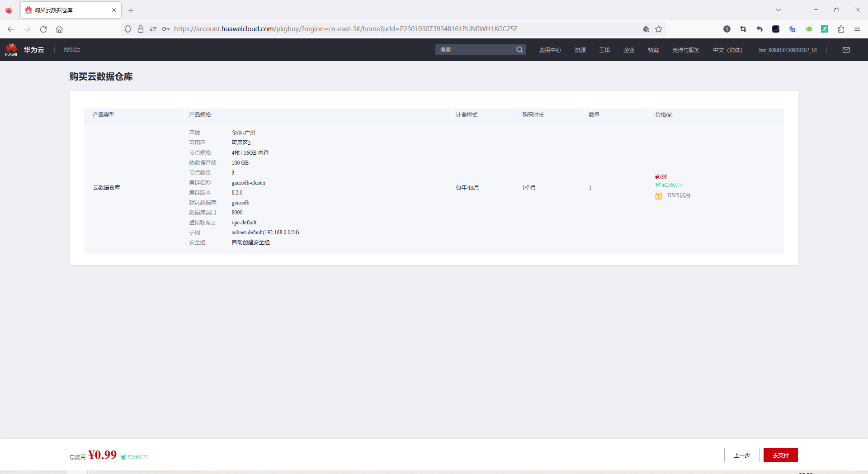This screenshot has height=474, width=868.
Task: Open the crop screenshot extension
Action: click(743, 29)
